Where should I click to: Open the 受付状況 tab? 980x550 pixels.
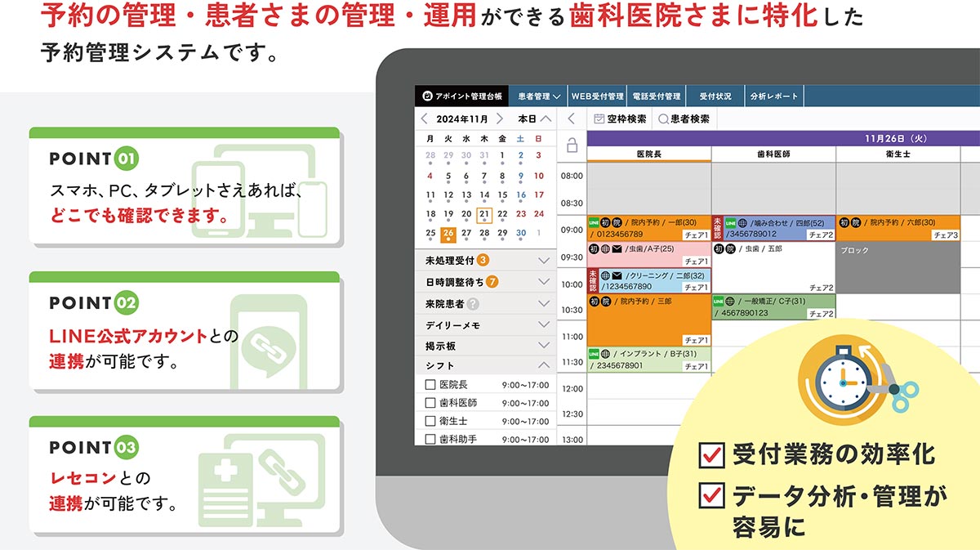point(715,96)
